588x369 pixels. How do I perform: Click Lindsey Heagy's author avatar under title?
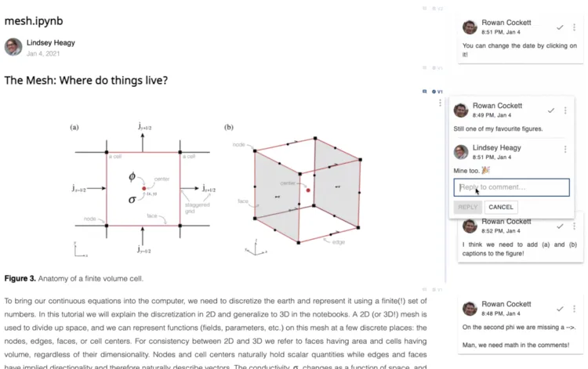pyautogui.click(x=13, y=47)
